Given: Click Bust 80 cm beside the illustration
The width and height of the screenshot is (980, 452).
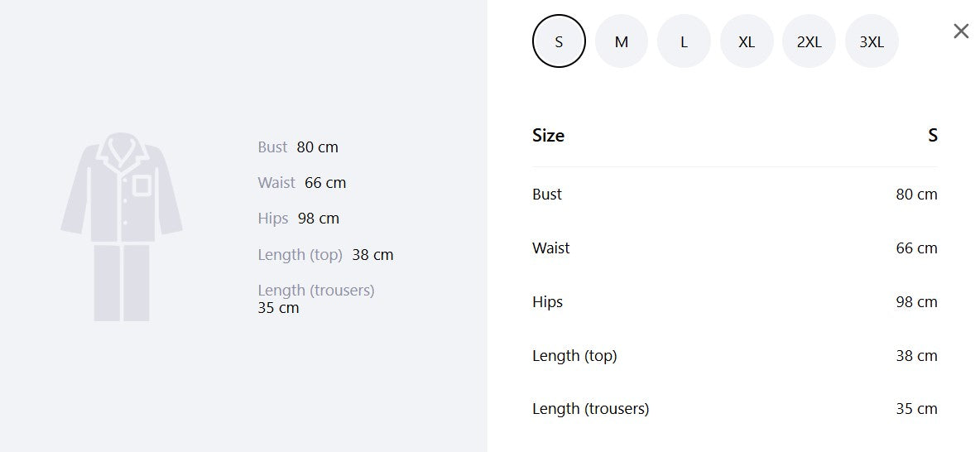Looking at the screenshot, I should [x=297, y=147].
